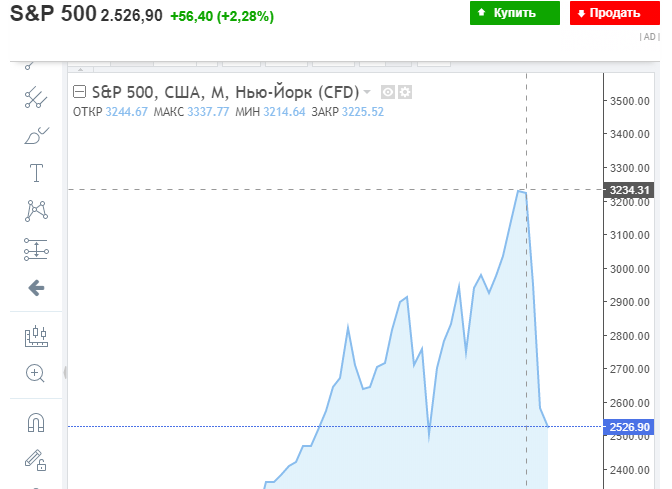The width and height of the screenshot is (672, 489).
Task: Click the МИН value 3214.64
Action: (284, 112)
